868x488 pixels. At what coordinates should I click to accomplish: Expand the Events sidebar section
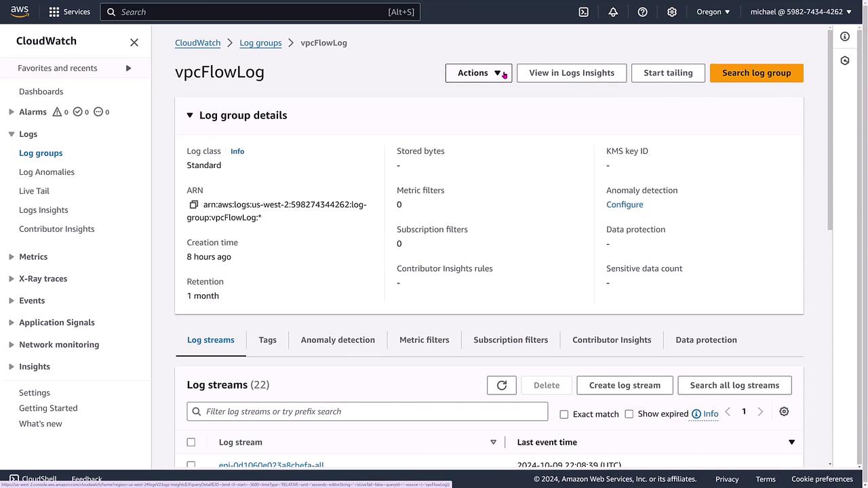click(x=11, y=300)
